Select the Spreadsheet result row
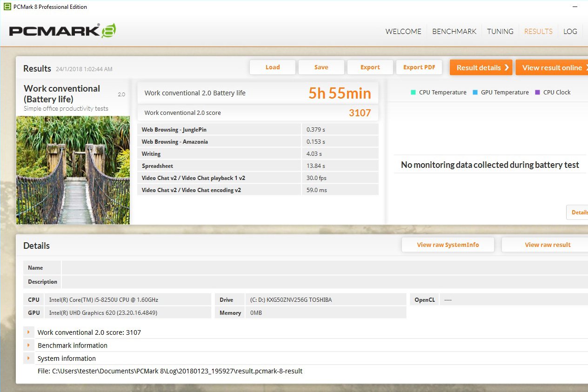 click(258, 166)
